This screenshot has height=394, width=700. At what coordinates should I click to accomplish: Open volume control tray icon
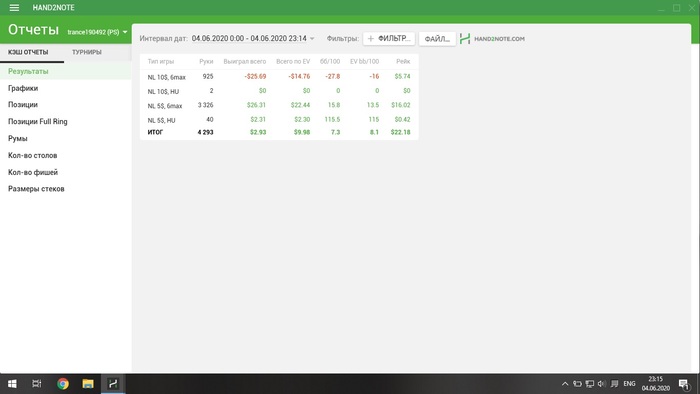[602, 384]
